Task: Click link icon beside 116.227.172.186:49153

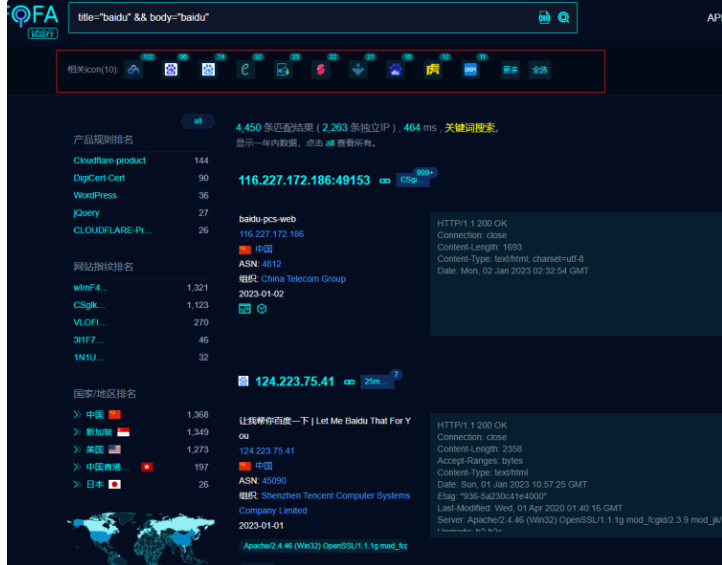Action: click(384, 181)
